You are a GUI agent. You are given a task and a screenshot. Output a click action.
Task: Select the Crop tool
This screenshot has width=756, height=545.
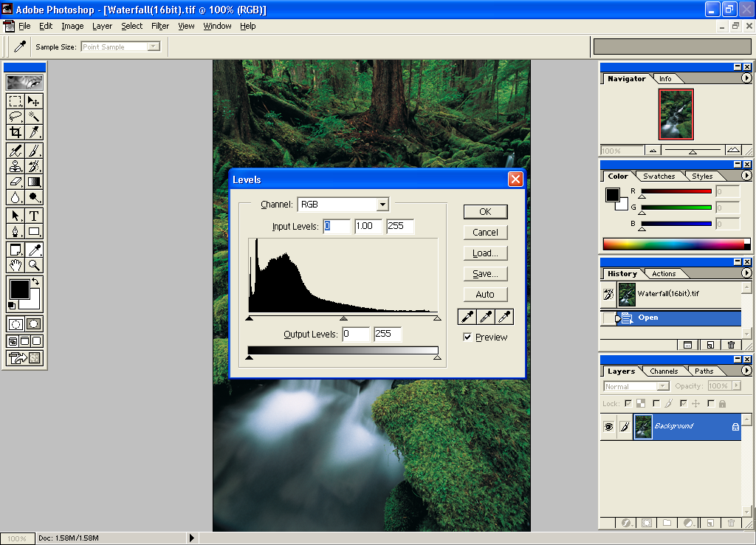(16, 133)
